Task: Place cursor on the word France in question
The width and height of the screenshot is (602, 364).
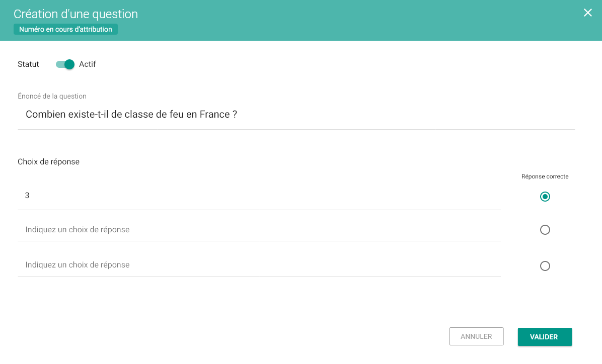Action: click(214, 114)
